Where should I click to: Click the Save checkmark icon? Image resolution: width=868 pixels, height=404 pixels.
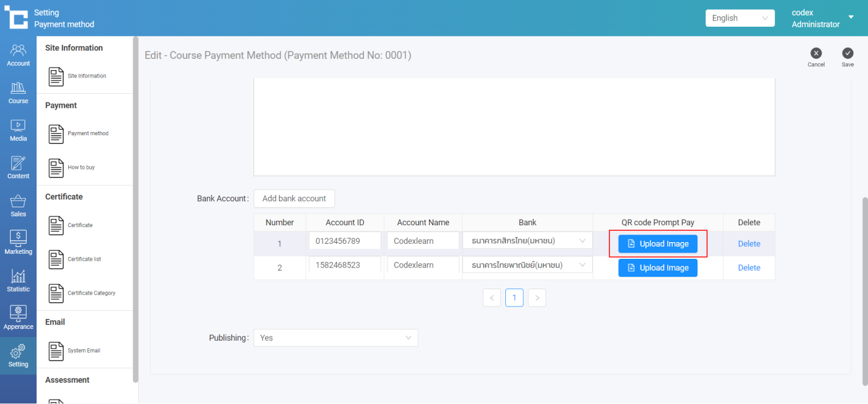tap(848, 54)
